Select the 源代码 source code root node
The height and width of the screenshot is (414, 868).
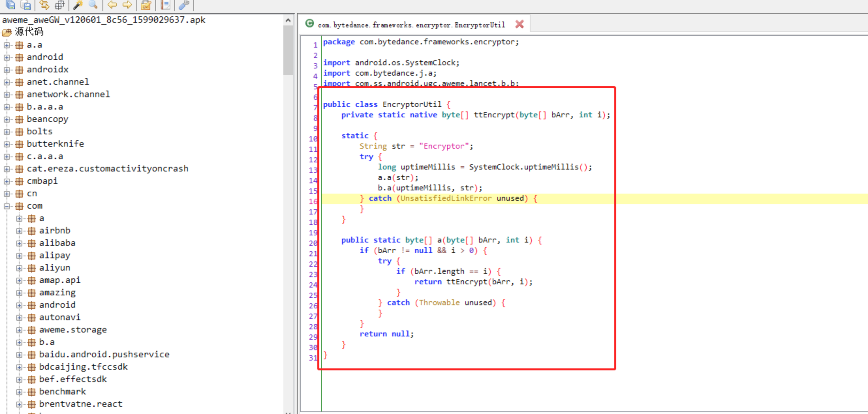coord(29,32)
